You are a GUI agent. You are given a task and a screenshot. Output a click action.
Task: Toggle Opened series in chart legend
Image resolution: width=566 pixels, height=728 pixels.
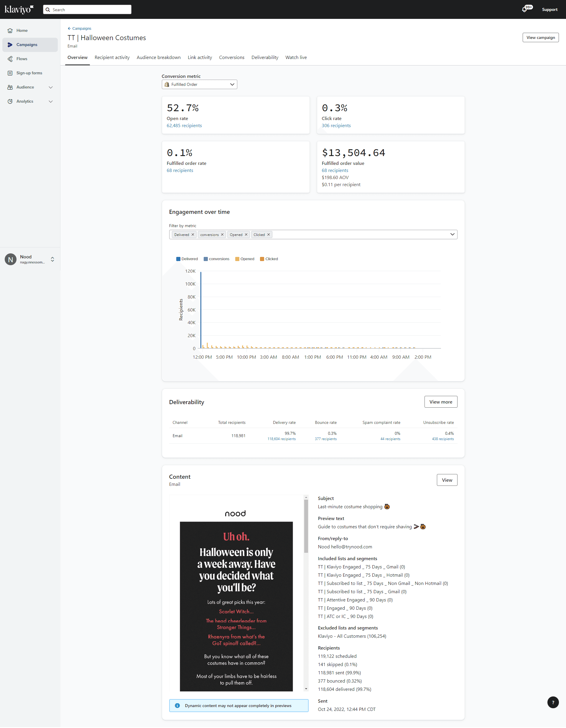click(x=245, y=259)
